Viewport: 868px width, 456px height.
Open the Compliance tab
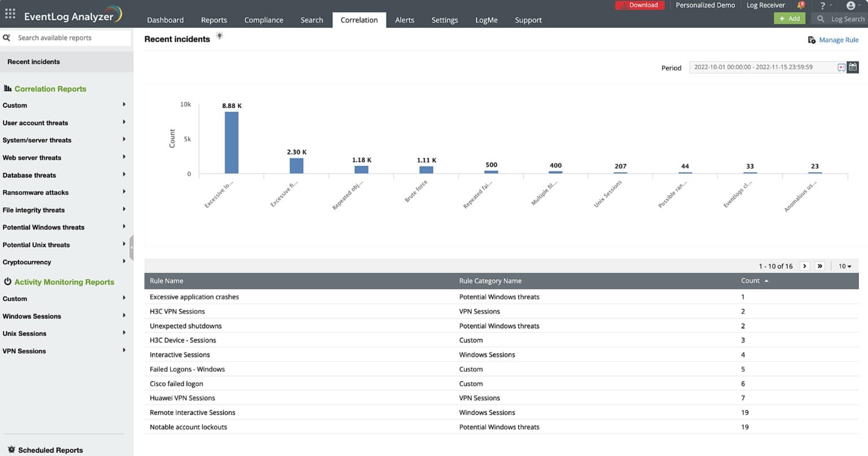coord(264,20)
